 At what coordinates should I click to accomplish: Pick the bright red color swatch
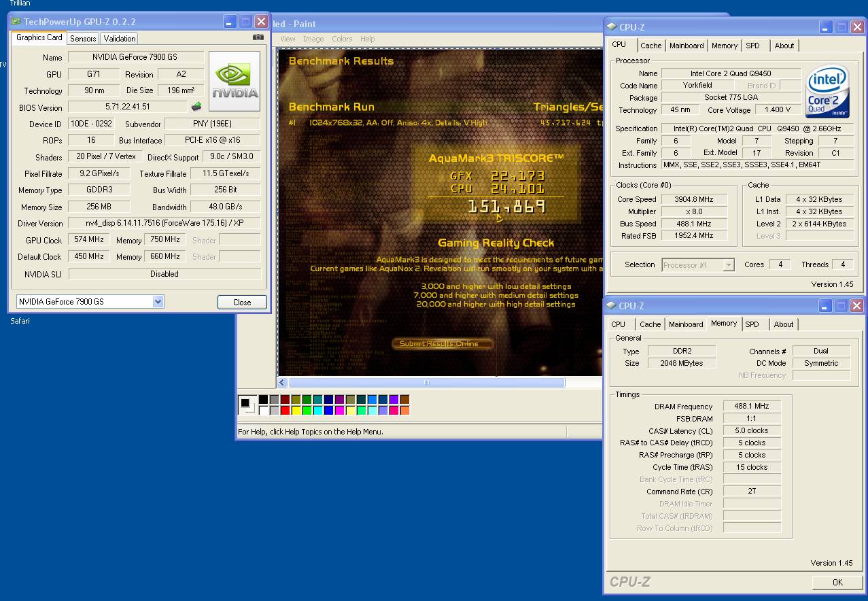tap(285, 410)
